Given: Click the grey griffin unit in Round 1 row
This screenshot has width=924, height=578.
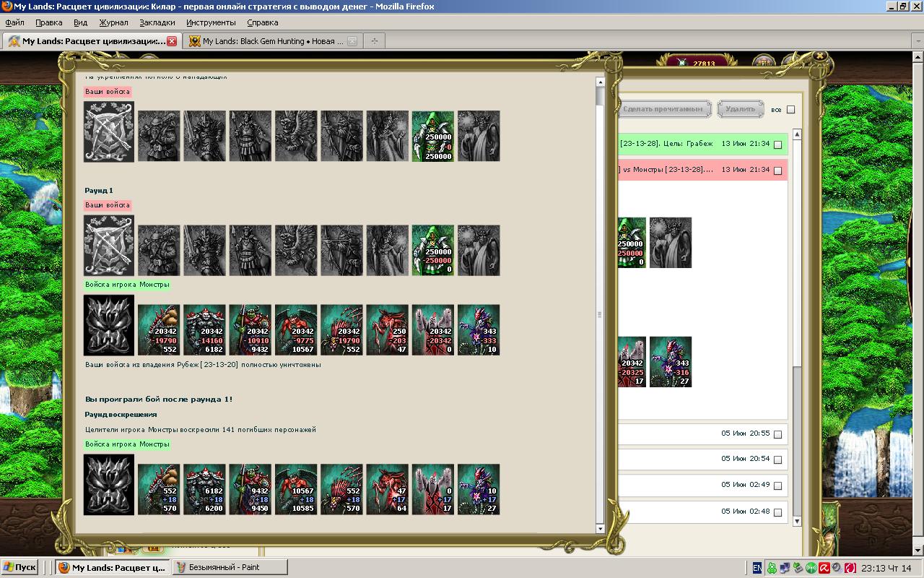Looking at the screenshot, I should [x=296, y=250].
